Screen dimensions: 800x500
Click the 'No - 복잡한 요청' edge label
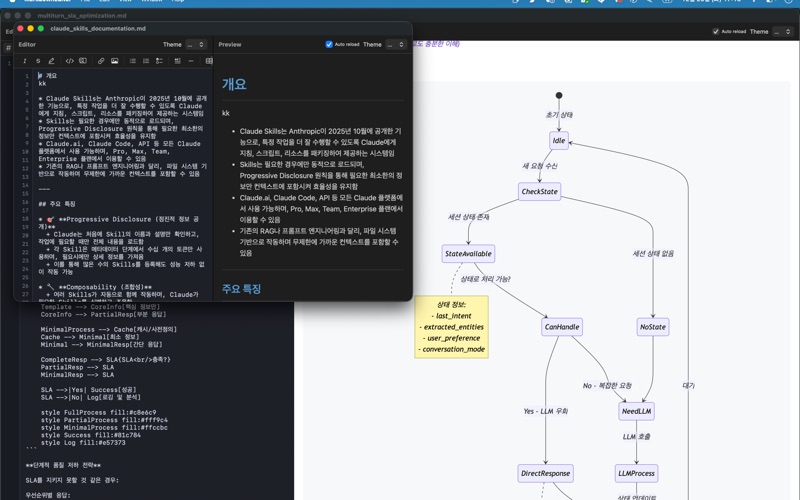(x=607, y=385)
